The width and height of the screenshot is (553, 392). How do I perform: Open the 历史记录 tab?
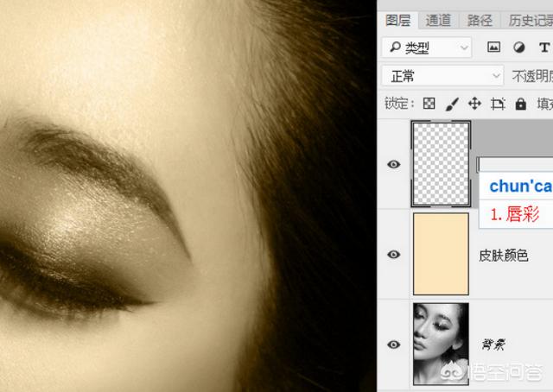(527, 20)
